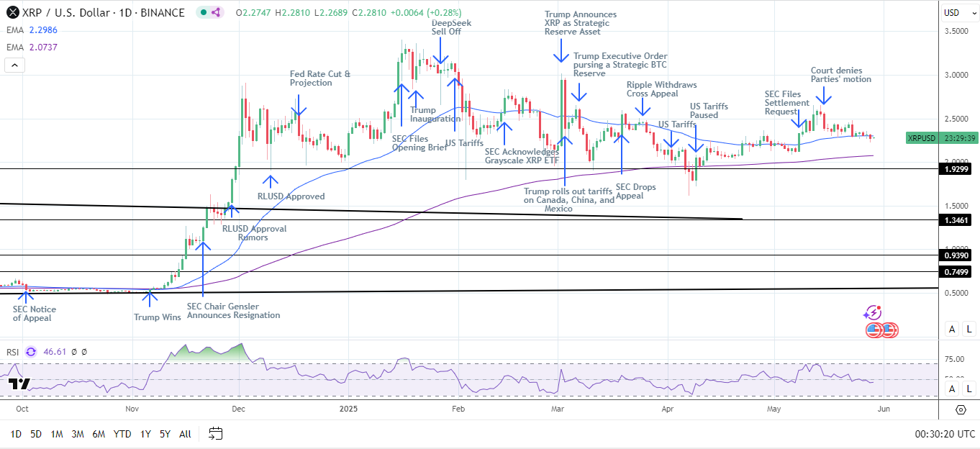The image size is (980, 449).
Task: Click the O2.2747 open price value
Action: coord(255,12)
